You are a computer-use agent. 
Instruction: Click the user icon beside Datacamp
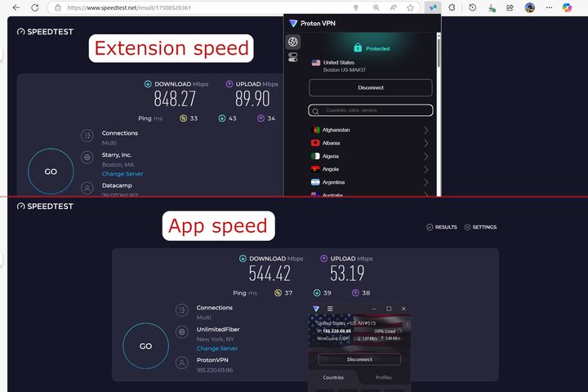(87, 188)
